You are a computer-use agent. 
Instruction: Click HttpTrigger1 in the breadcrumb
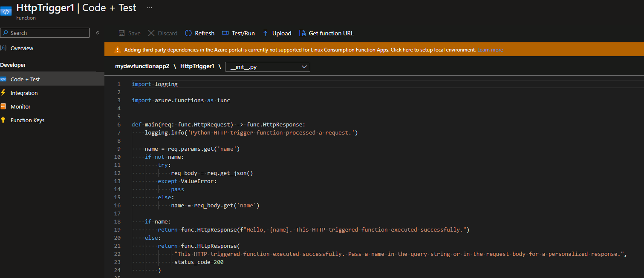pos(197,66)
